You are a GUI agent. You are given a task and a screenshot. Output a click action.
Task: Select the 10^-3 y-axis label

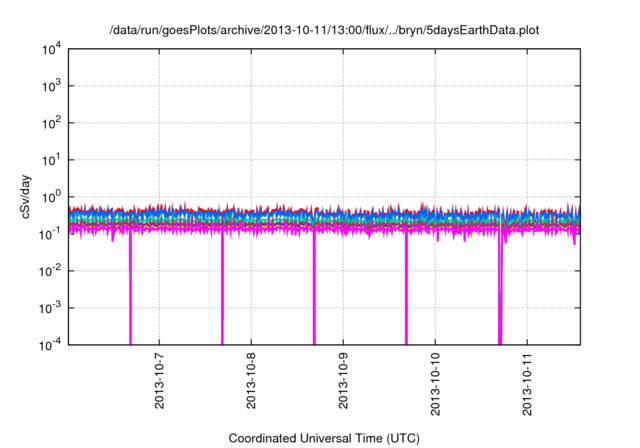[50, 308]
